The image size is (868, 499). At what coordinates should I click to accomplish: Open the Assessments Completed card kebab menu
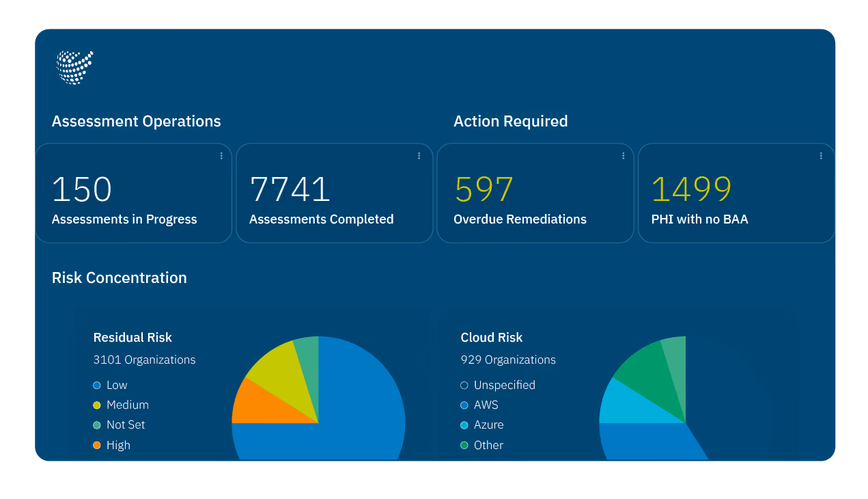click(419, 156)
